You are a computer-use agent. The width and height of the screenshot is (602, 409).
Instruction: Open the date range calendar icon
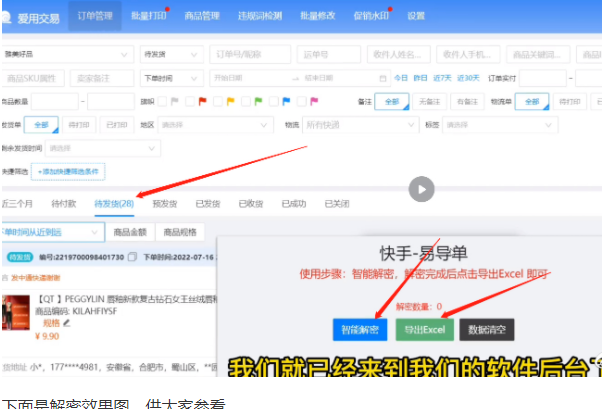pos(382,78)
